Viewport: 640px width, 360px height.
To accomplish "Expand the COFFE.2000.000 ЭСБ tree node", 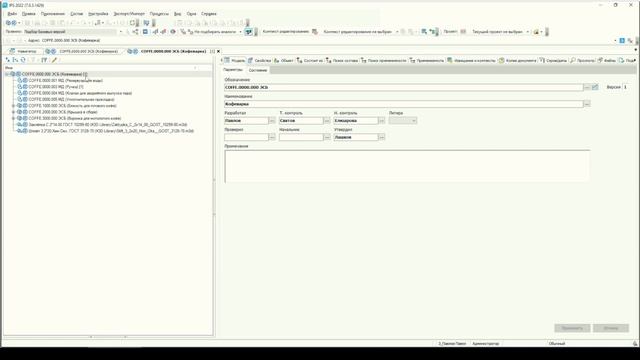I will [13, 112].
